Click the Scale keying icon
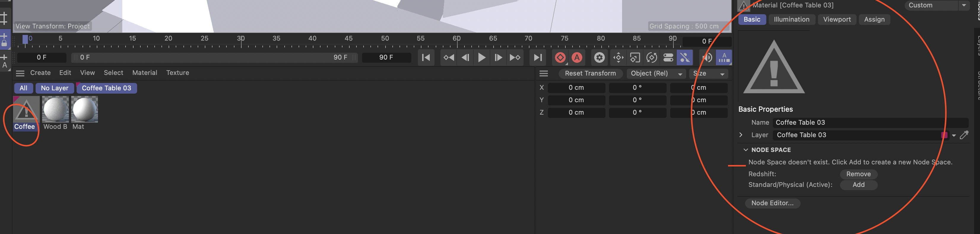Screen dimensions: 980x234 pos(635,58)
